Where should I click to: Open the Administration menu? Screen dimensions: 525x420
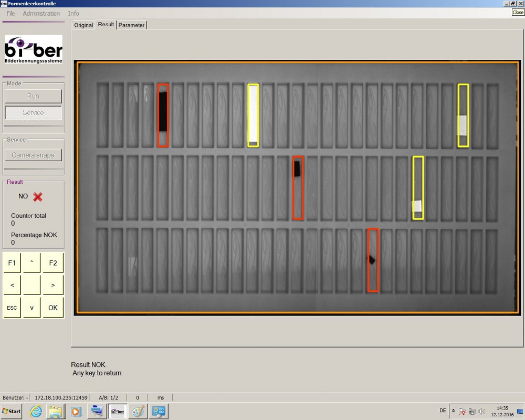tap(41, 13)
